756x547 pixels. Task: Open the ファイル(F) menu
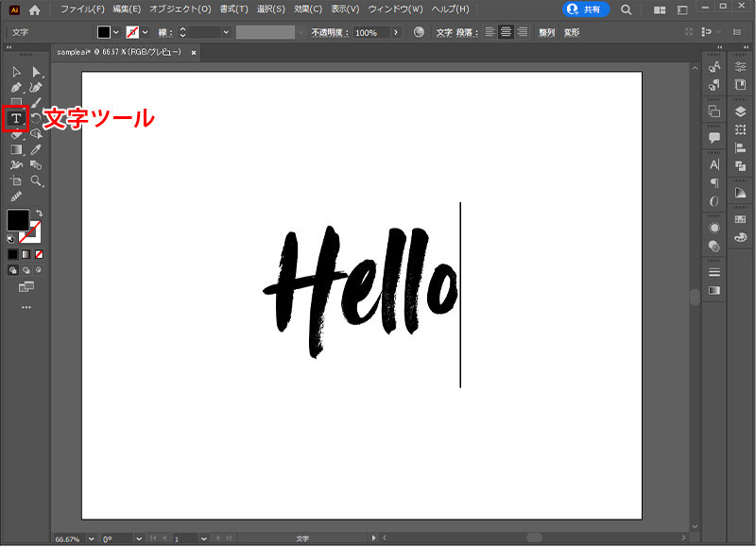(82, 9)
